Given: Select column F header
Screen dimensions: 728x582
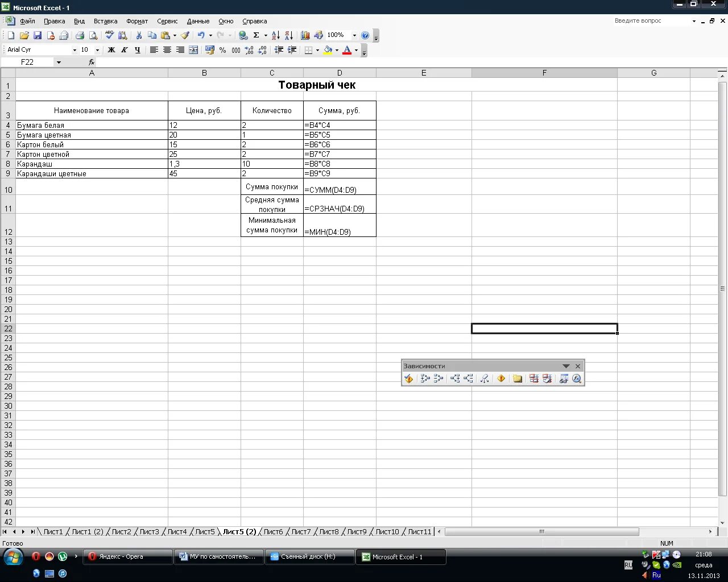Looking at the screenshot, I should [544, 73].
